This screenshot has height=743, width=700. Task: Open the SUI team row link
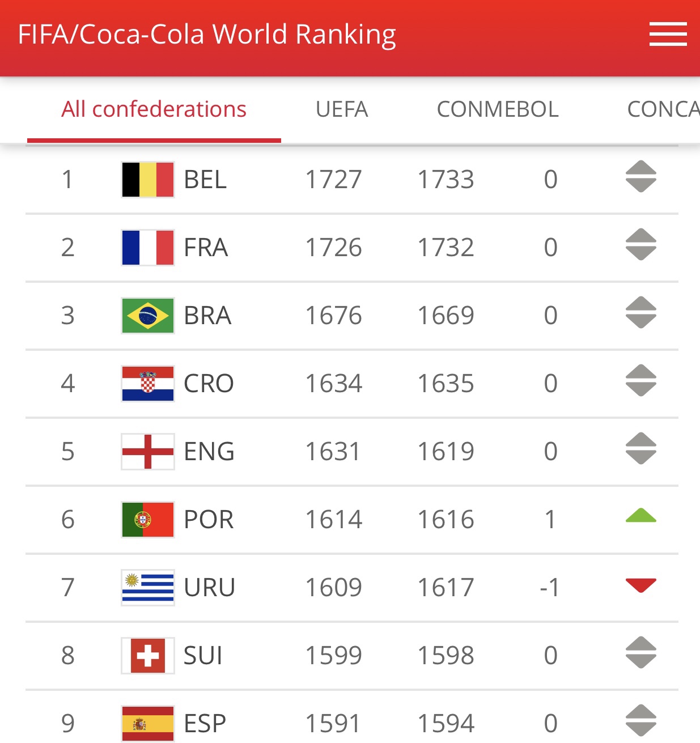coord(352,656)
